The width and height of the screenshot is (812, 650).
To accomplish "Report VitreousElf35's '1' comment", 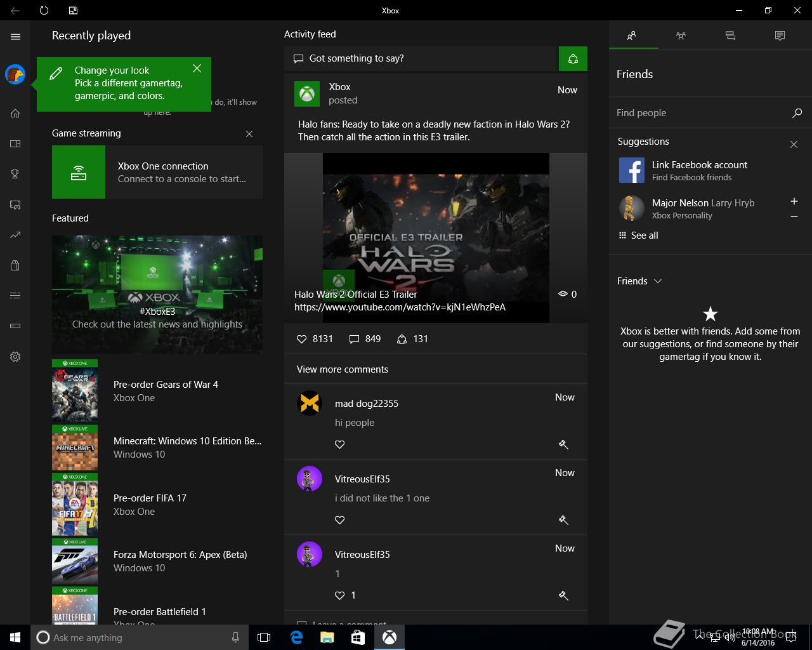I will tap(563, 595).
